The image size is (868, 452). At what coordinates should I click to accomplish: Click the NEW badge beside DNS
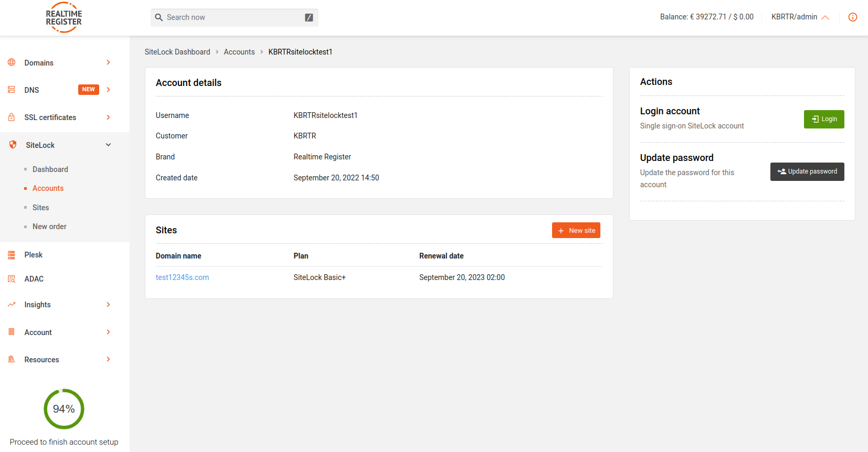tap(89, 90)
